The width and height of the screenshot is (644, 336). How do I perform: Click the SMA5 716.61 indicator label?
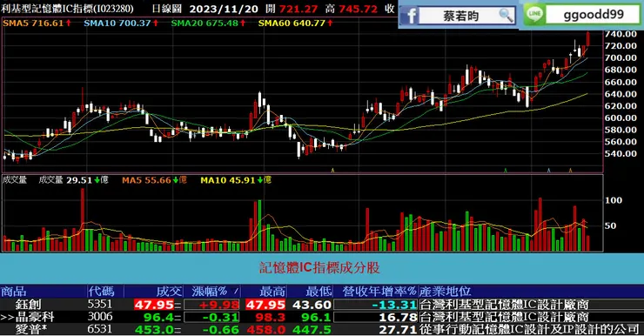coord(33,23)
